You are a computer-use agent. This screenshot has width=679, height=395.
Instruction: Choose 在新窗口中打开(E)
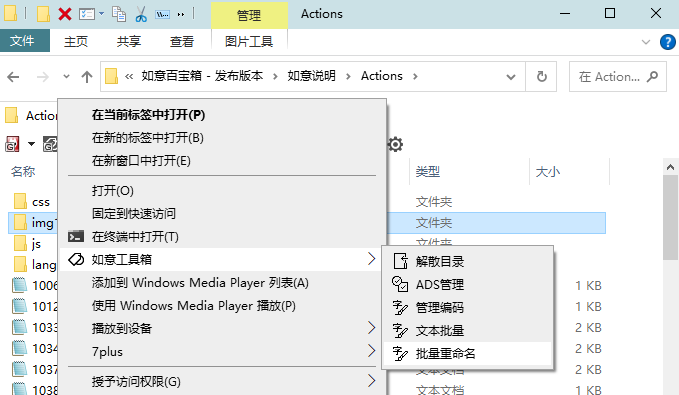pos(222,161)
